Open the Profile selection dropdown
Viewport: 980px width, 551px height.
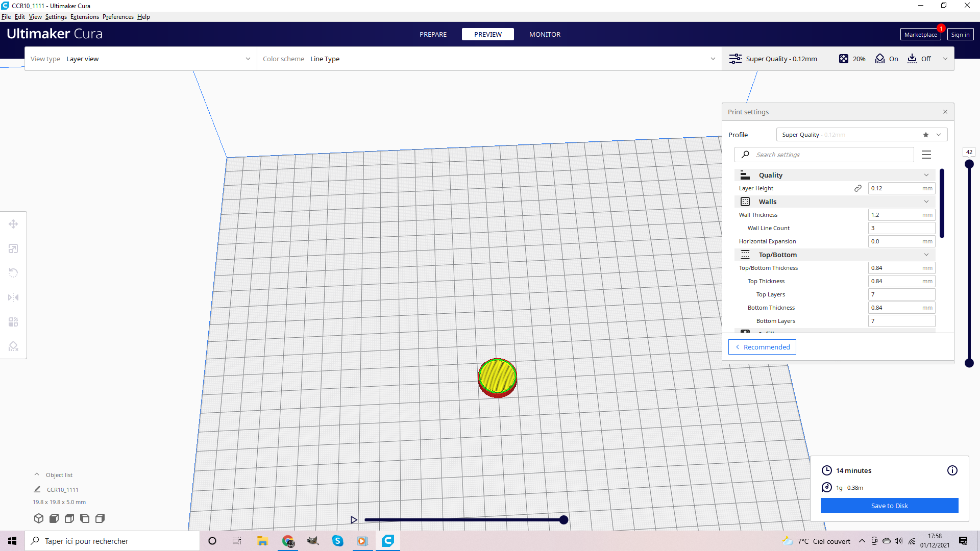click(862, 135)
